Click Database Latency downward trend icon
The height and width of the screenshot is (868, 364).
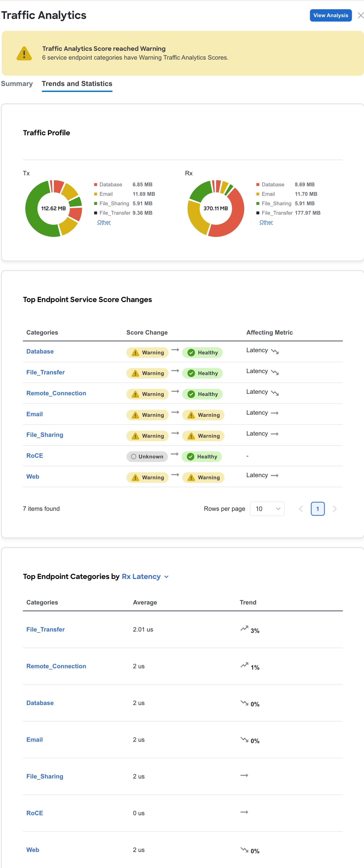275,352
